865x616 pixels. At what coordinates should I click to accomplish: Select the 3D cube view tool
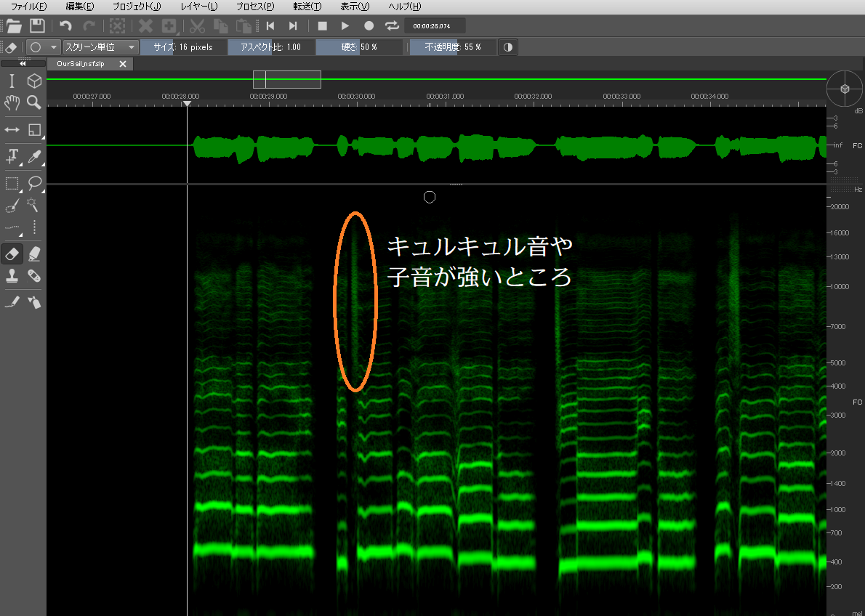pos(34,81)
